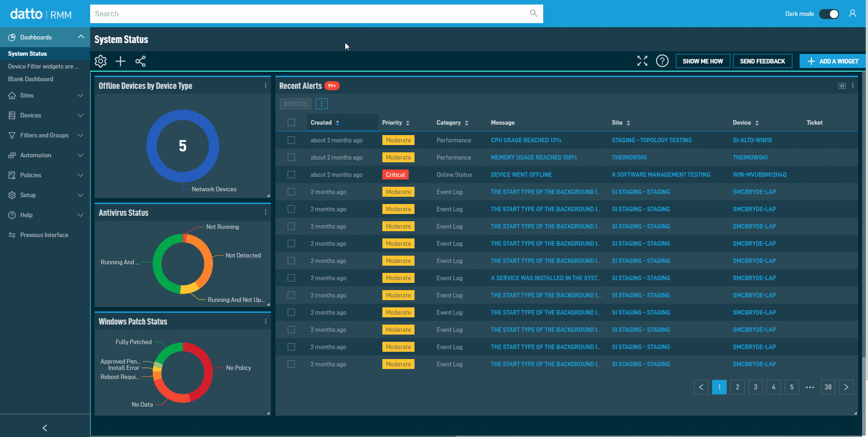The width and height of the screenshot is (868, 437).
Task: Click Add a Widget button
Action: (833, 61)
